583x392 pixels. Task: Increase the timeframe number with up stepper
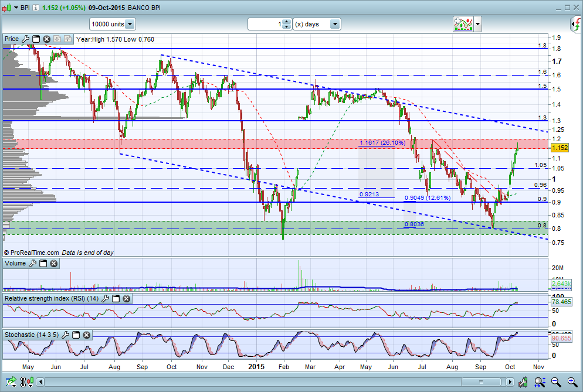pos(286,22)
